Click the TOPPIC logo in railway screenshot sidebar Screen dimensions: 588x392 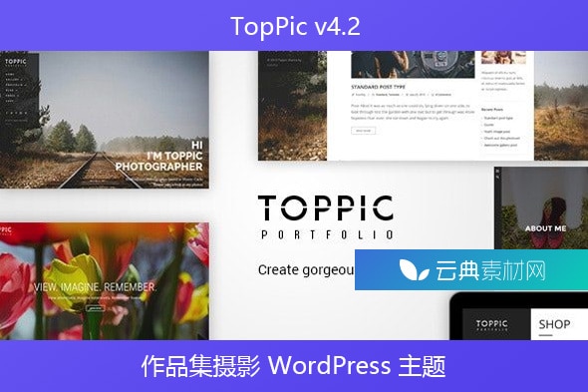point(15,62)
